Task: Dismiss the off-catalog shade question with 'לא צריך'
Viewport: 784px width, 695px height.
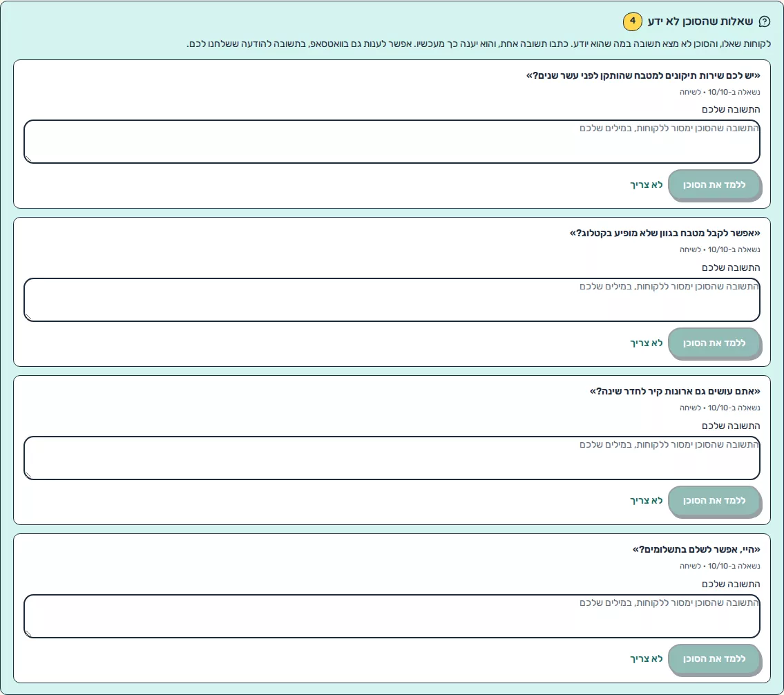Action: (646, 343)
